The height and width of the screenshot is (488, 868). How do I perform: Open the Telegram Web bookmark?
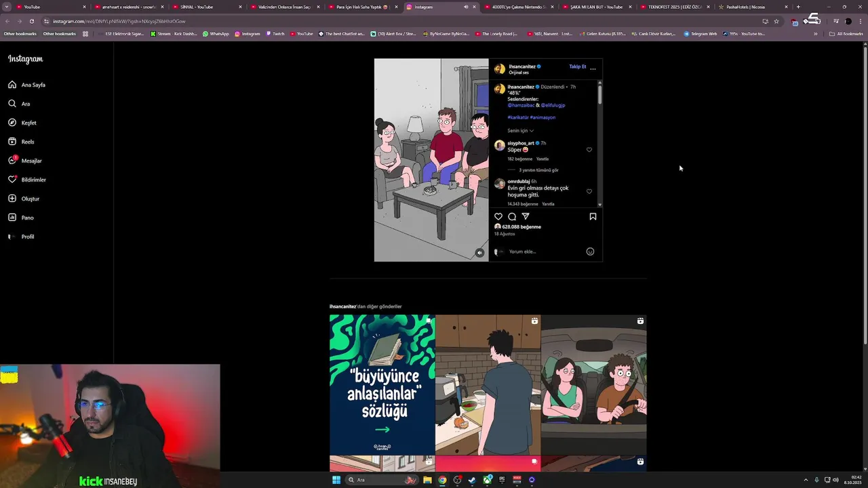point(700,34)
